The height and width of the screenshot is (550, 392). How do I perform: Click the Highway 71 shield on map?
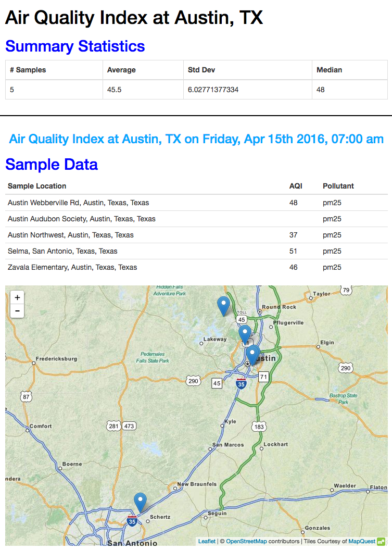[x=263, y=377]
